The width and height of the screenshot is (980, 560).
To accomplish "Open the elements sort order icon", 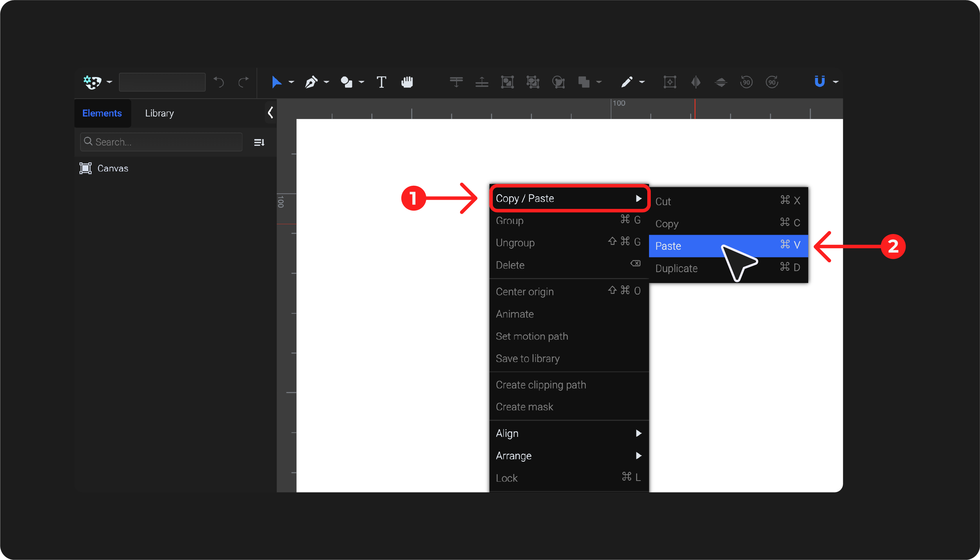I will point(259,142).
